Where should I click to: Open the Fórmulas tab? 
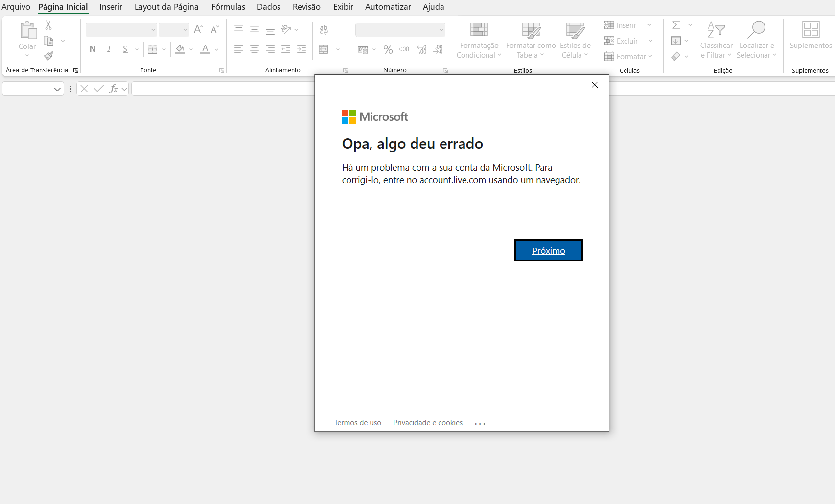coord(228,7)
